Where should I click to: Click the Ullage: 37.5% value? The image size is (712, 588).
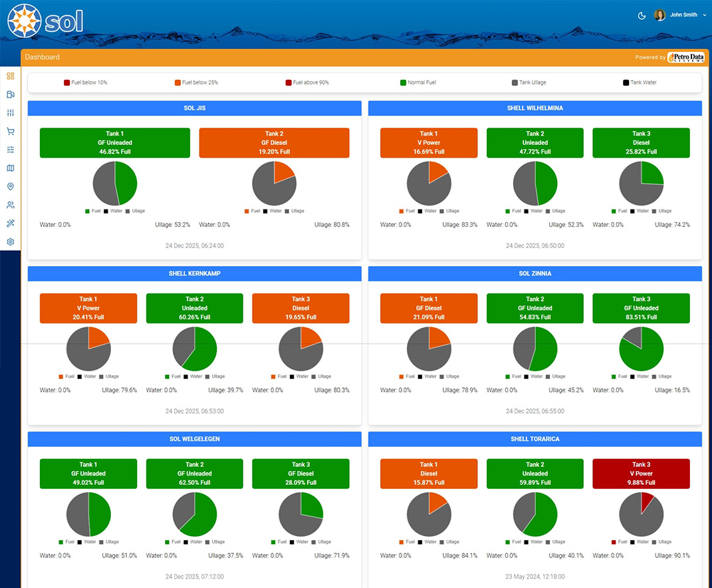[x=225, y=555]
